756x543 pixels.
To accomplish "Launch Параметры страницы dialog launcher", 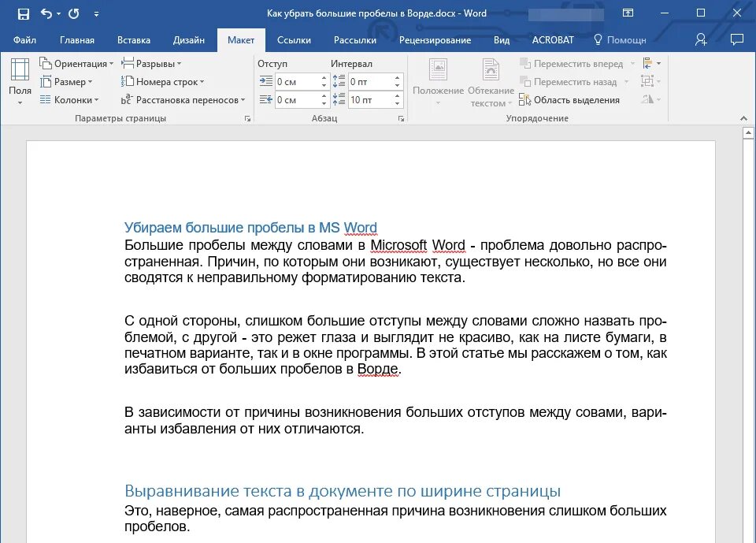I will click(247, 119).
